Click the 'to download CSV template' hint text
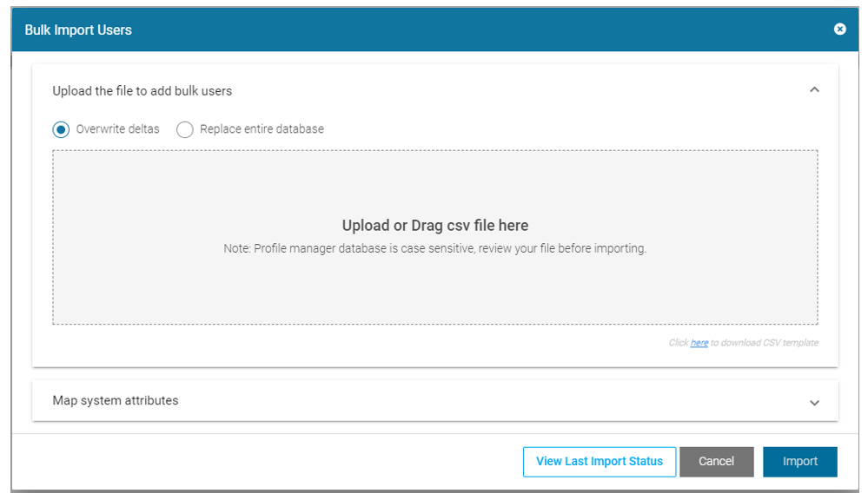This screenshot has width=868, height=500. pos(765,343)
